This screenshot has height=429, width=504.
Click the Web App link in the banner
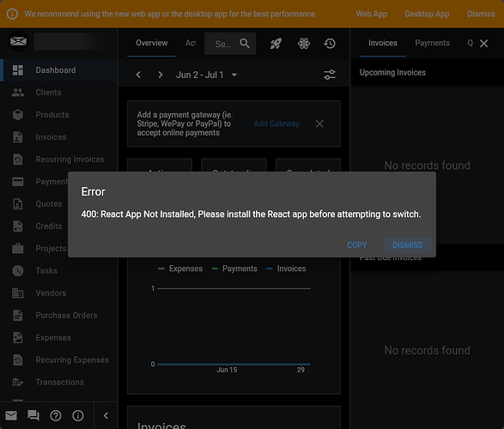[x=371, y=14]
